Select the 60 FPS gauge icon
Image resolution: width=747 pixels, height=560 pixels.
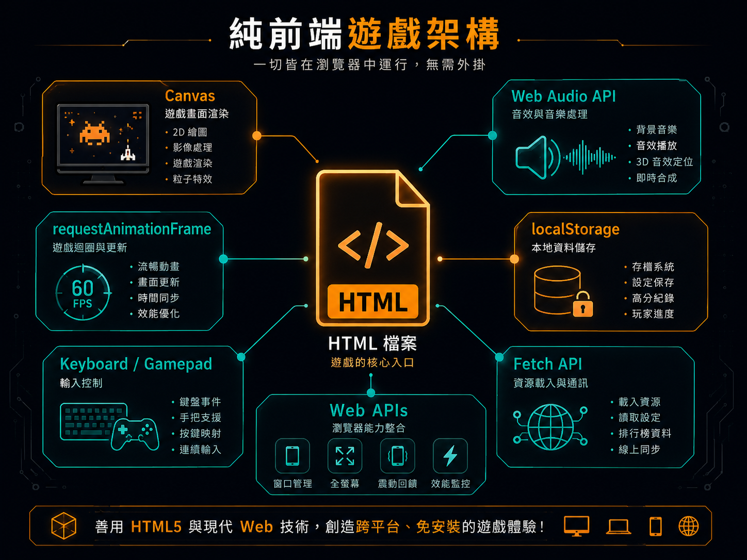tap(83, 293)
